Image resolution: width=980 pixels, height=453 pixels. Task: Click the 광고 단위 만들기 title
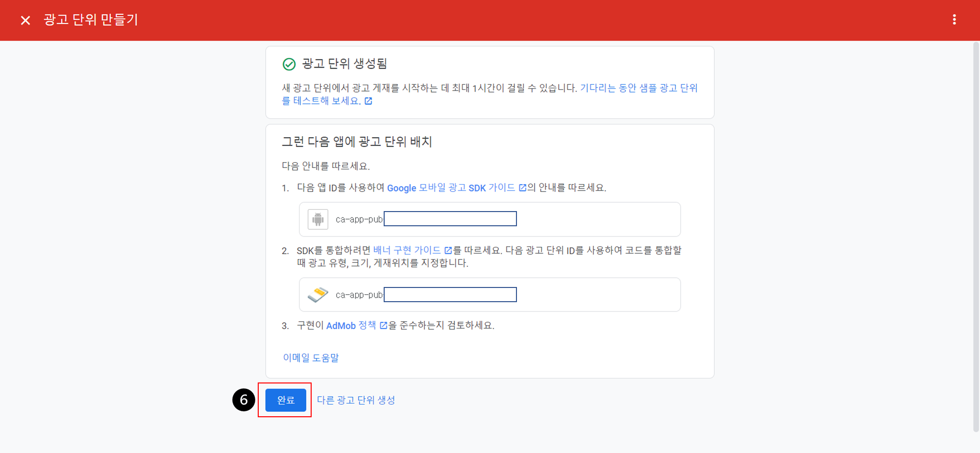click(x=91, y=20)
